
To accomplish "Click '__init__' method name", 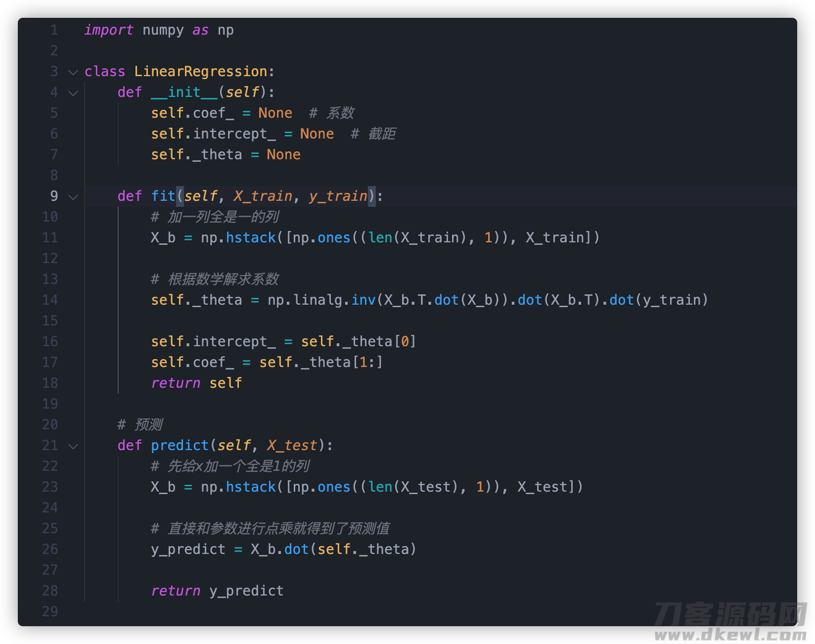I will pyautogui.click(x=184, y=92).
